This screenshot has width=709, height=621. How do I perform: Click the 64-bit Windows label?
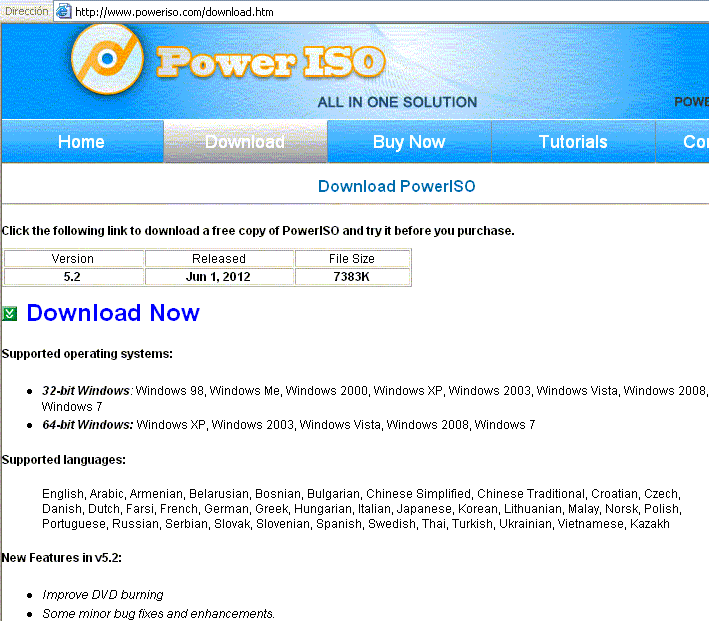[x=88, y=425]
